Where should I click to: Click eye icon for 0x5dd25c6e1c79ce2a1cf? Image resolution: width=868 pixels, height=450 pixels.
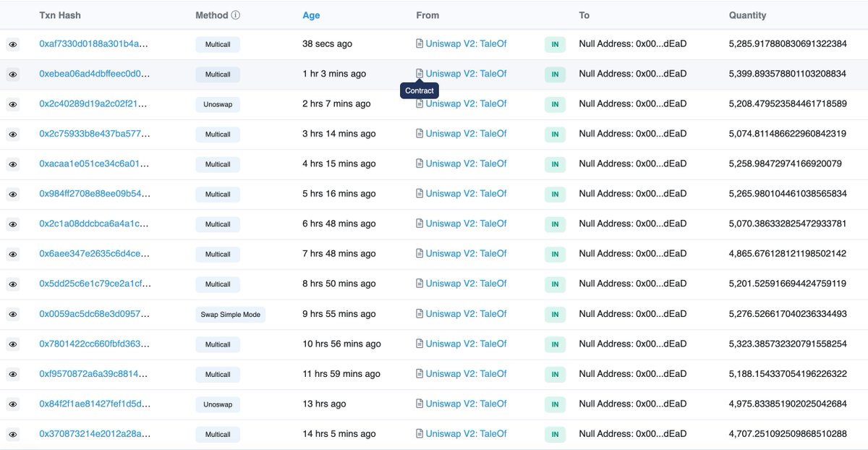[x=13, y=284]
